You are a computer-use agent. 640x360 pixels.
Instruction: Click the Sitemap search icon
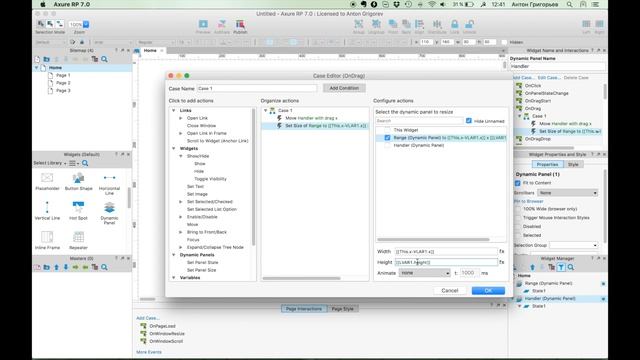[x=104, y=59]
